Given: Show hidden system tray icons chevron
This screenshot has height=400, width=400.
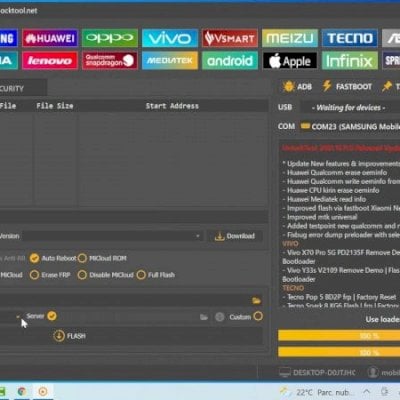Looking at the screenshot, I should pos(366,392).
